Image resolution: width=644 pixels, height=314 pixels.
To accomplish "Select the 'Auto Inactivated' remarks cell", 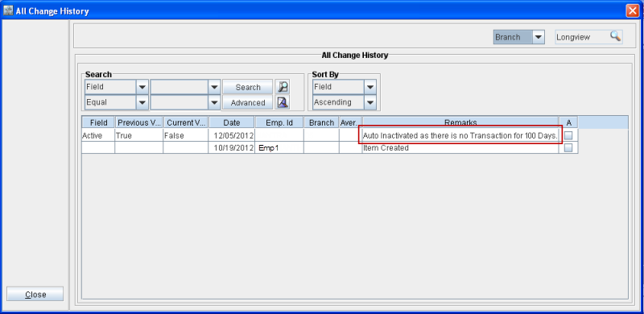I will click(x=460, y=135).
